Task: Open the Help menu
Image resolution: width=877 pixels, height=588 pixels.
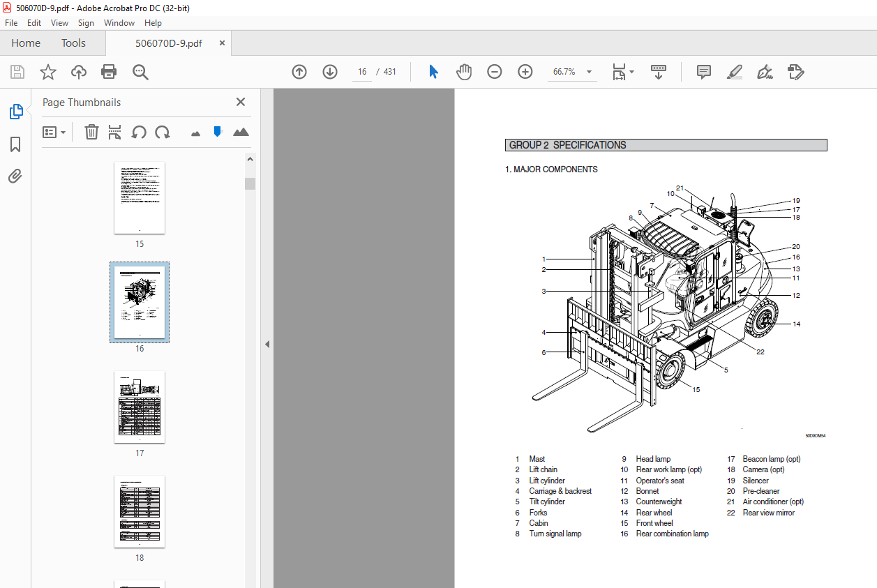Action: [x=153, y=23]
